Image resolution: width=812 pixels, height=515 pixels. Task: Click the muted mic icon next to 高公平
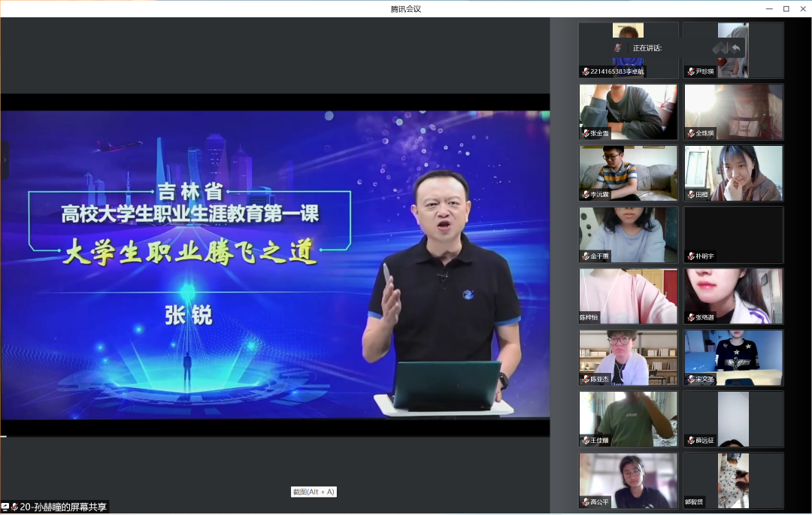586,501
